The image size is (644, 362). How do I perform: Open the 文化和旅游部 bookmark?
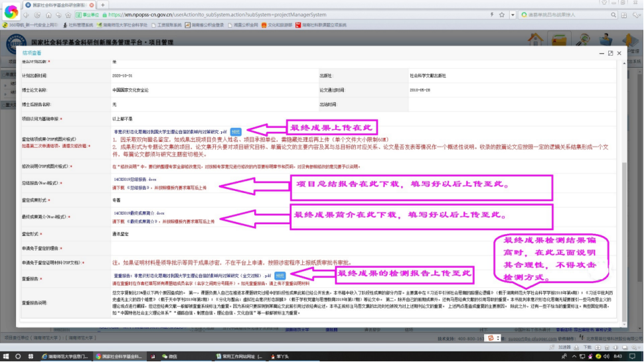(277, 25)
